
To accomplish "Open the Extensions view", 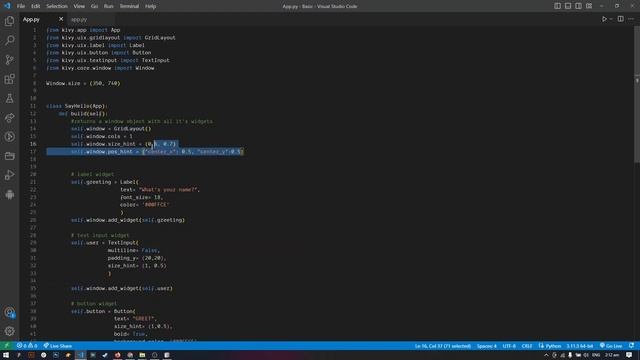I will (9, 79).
